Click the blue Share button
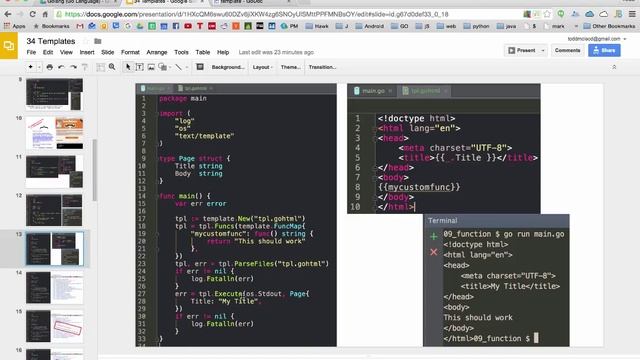The height and width of the screenshot is (360, 640). tap(604, 50)
